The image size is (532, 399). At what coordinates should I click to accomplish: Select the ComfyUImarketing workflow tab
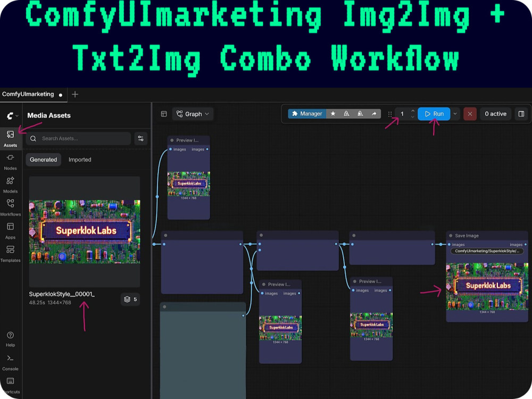coord(32,94)
